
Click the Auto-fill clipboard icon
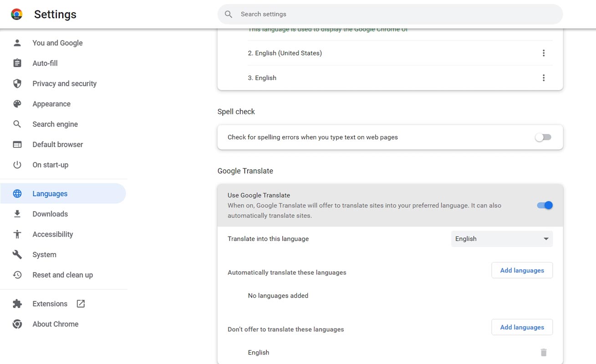click(x=17, y=63)
